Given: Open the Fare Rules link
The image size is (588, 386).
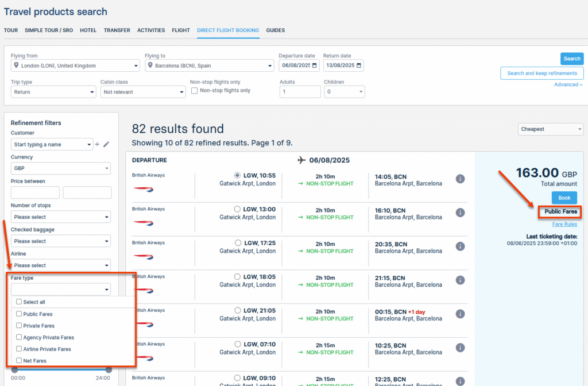Looking at the screenshot, I should pos(564,224).
